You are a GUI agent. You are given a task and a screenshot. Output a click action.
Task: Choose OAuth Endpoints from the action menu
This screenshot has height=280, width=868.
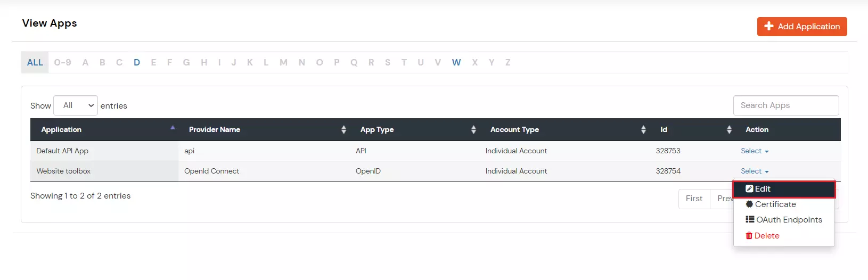[784, 220]
